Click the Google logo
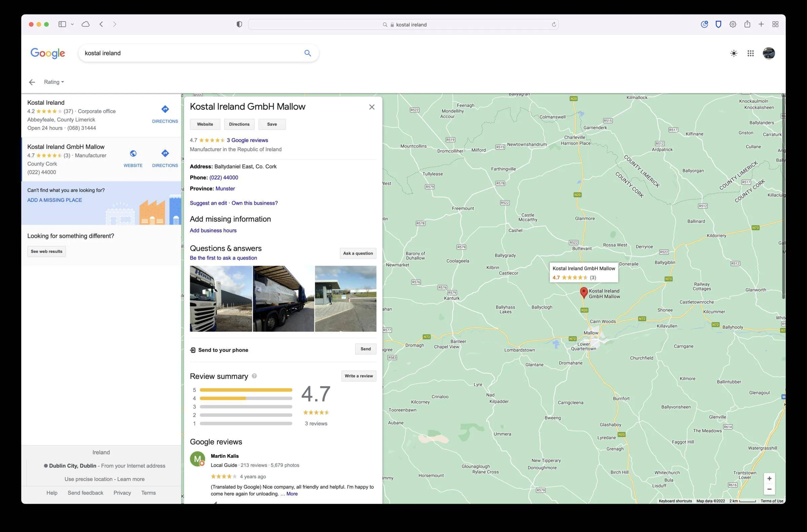807x532 pixels. point(47,53)
